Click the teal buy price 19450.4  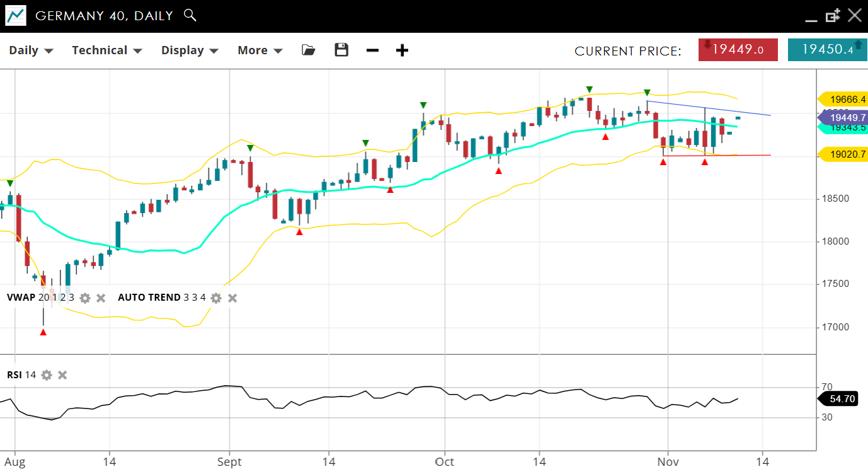coord(827,50)
